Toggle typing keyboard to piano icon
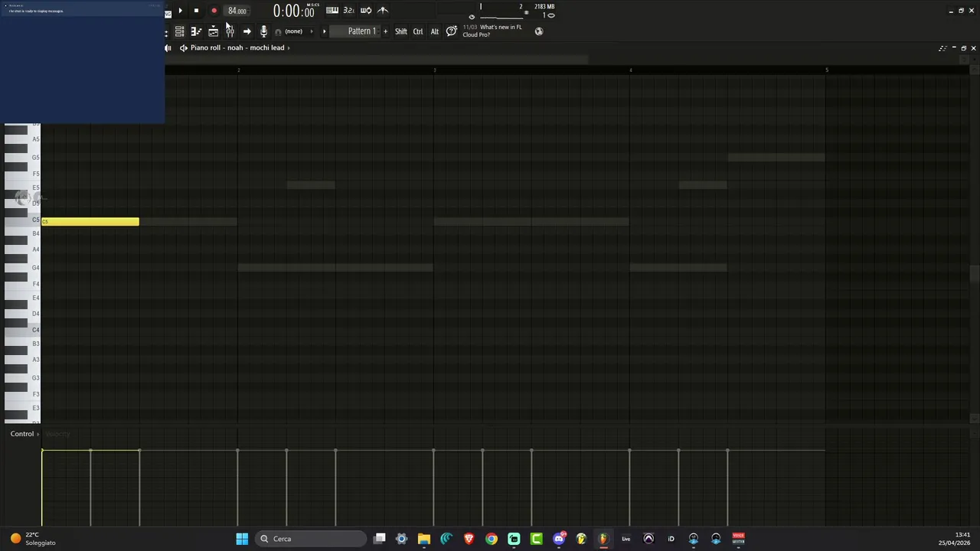The width and height of the screenshot is (980, 551). [x=332, y=10]
